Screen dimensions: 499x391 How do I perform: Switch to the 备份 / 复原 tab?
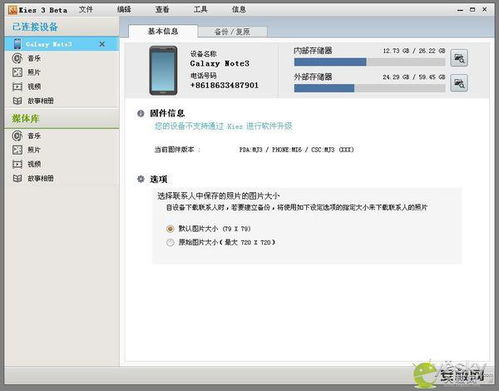(232, 32)
